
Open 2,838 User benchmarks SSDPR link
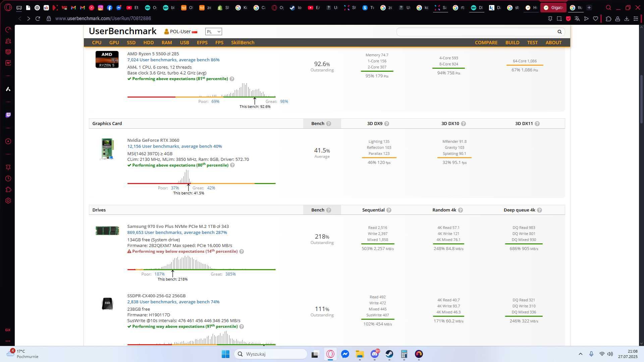coord(173,302)
